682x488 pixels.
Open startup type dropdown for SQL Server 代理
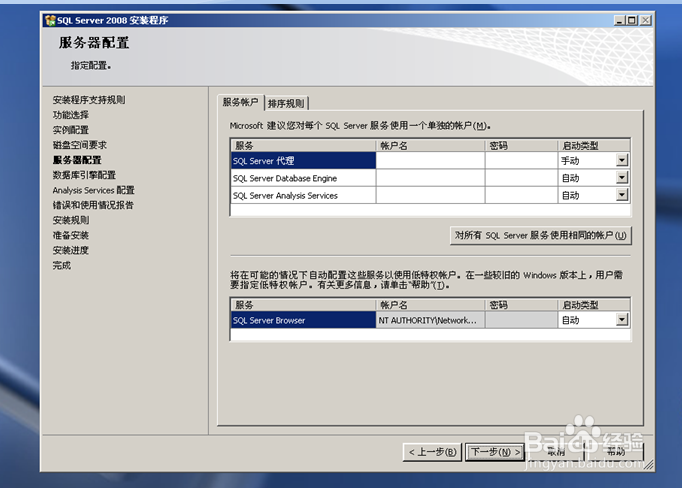pyautogui.click(x=622, y=160)
